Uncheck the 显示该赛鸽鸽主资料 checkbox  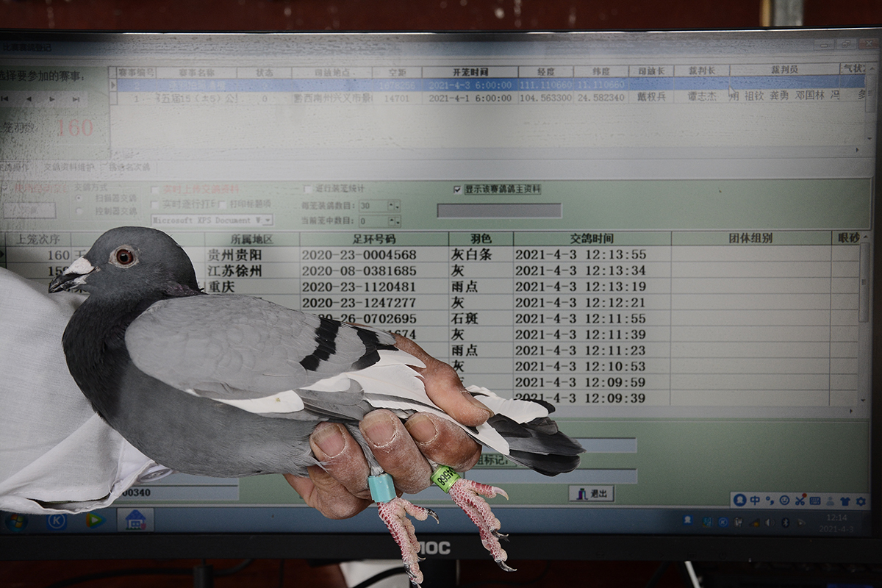click(457, 189)
